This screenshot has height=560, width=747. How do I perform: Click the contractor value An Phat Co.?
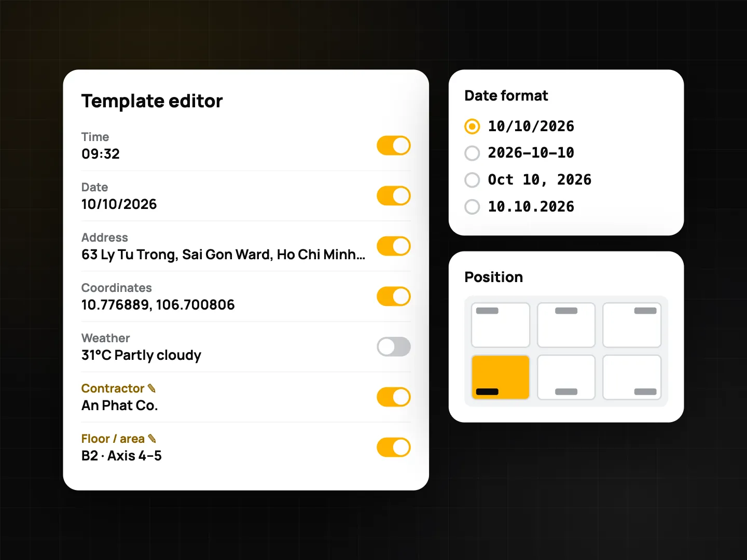120,405
